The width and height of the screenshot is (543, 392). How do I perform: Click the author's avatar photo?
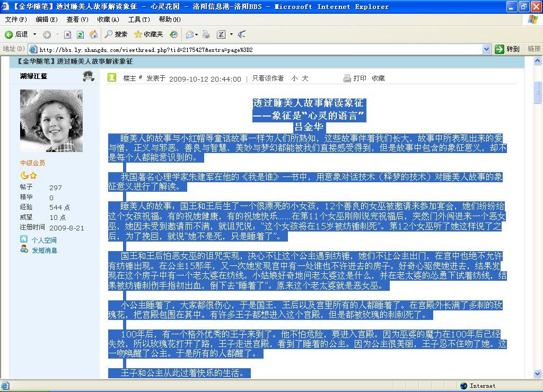click(51, 121)
